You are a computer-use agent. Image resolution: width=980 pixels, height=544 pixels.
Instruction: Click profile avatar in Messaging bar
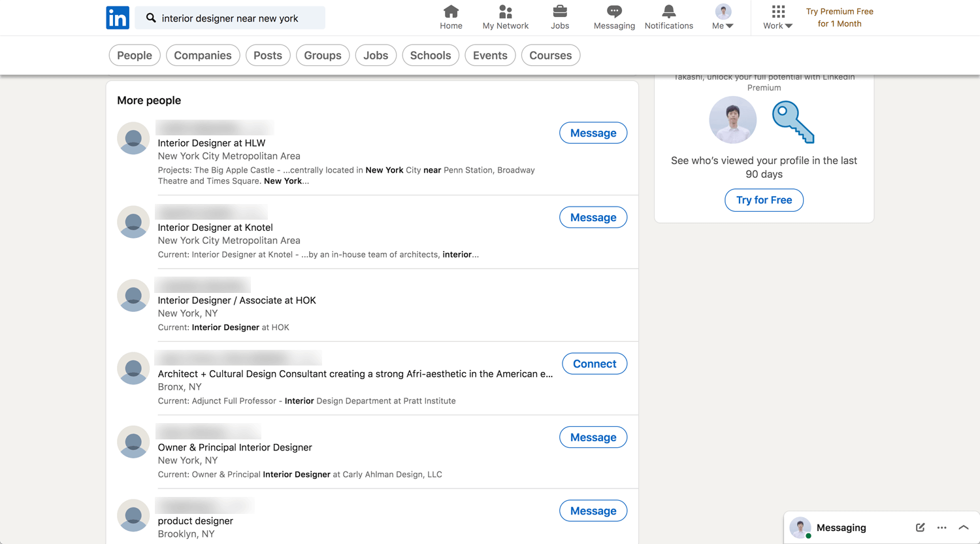pos(800,528)
